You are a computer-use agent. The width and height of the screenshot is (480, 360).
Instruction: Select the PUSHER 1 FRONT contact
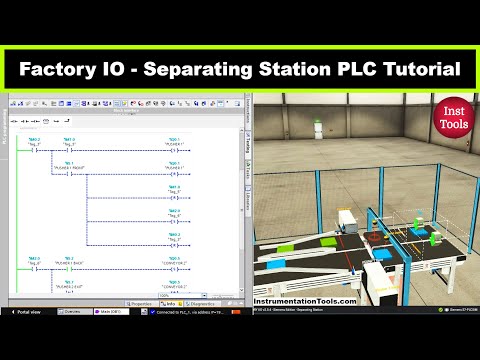pyautogui.click(x=69, y=174)
